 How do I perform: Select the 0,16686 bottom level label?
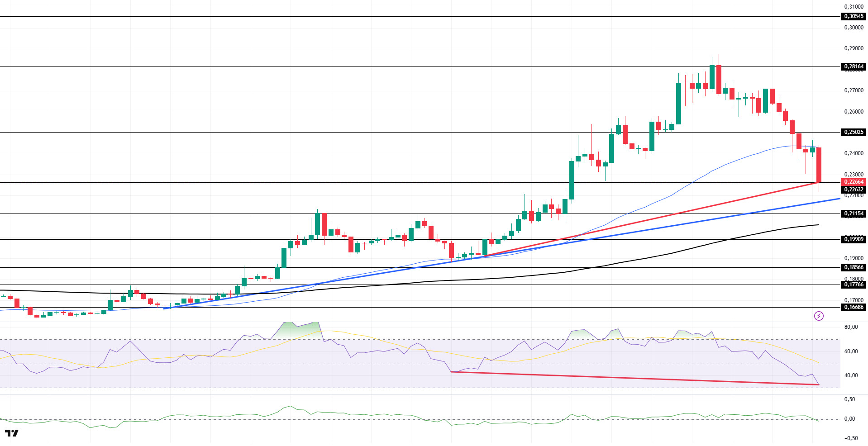click(854, 307)
